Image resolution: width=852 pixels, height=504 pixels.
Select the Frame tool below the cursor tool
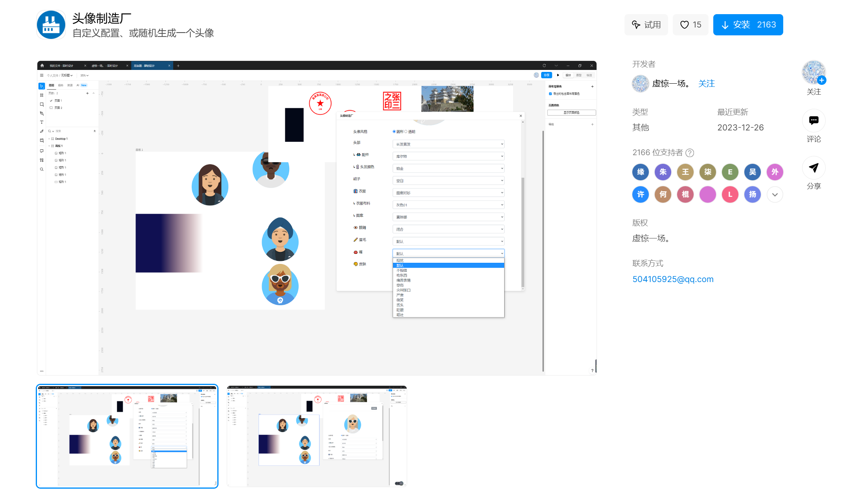(x=42, y=95)
